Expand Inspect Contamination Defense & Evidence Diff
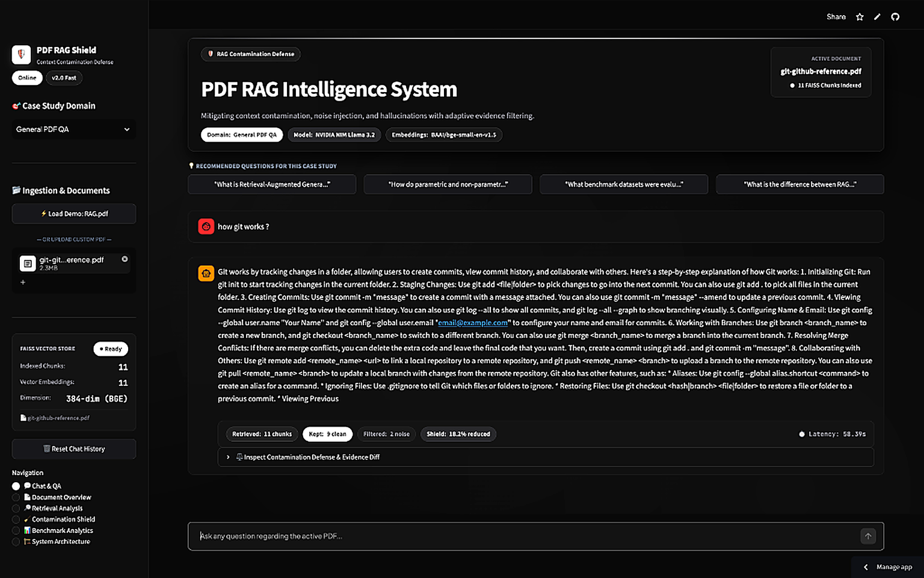Screen dimensions: 924x578 coord(546,457)
